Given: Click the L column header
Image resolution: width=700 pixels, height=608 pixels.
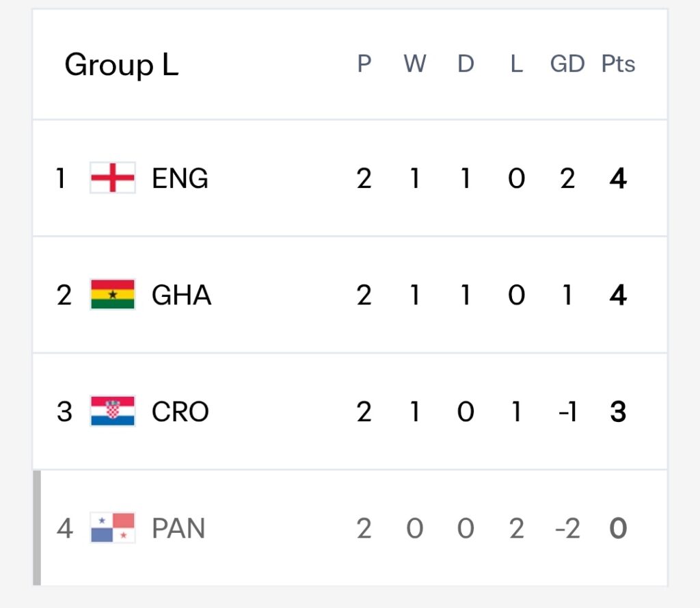Looking at the screenshot, I should pos(517,64).
